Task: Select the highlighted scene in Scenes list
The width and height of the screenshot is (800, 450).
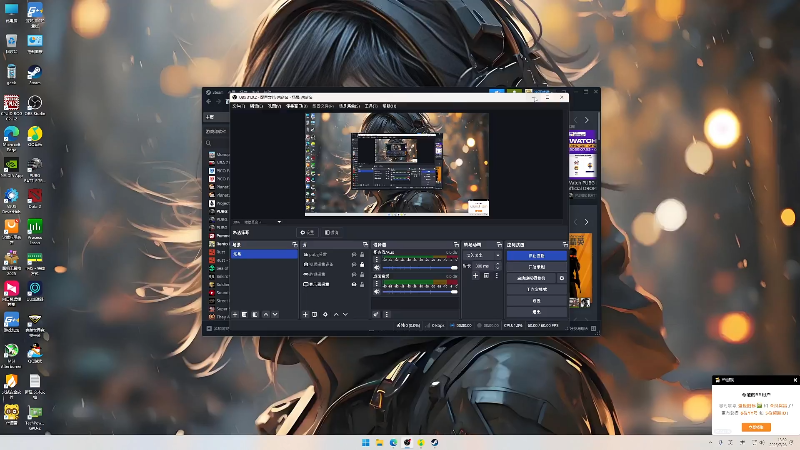Action: point(264,254)
